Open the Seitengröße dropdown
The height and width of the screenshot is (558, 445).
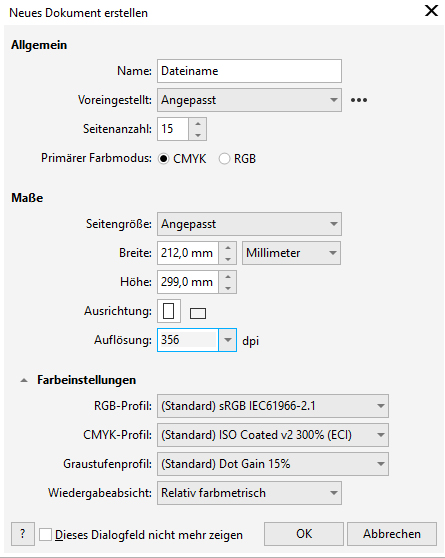[249, 224]
